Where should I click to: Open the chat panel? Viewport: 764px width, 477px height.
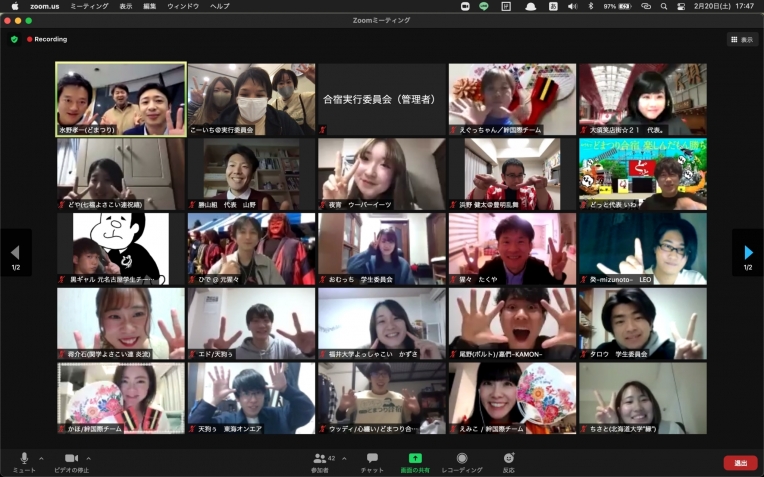click(x=372, y=459)
